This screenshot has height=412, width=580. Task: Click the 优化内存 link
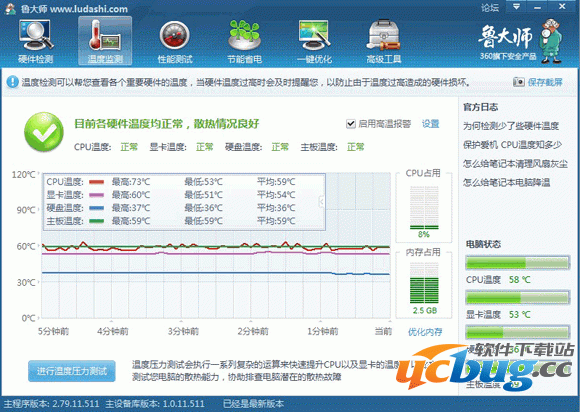click(x=425, y=332)
